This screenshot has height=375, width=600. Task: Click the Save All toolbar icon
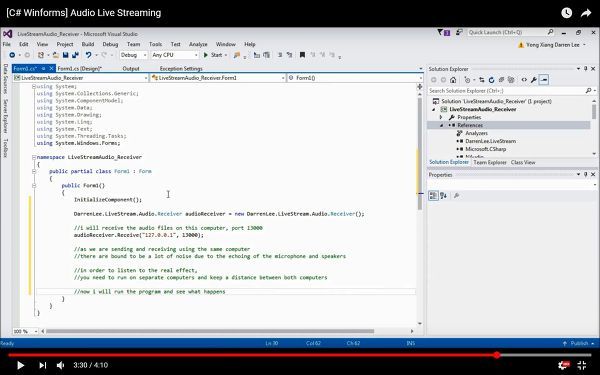tap(75, 55)
